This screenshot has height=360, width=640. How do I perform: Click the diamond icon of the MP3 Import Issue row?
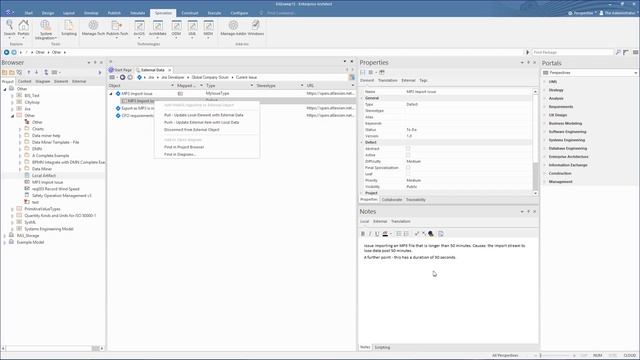118,93
